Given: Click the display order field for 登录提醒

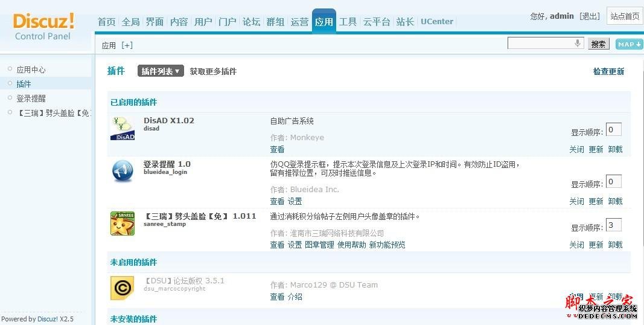Looking at the screenshot, I should [x=614, y=182].
